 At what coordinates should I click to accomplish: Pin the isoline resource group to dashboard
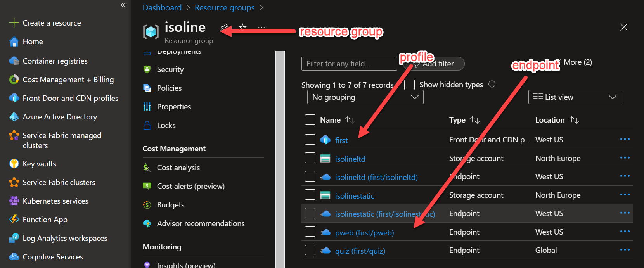click(x=224, y=27)
